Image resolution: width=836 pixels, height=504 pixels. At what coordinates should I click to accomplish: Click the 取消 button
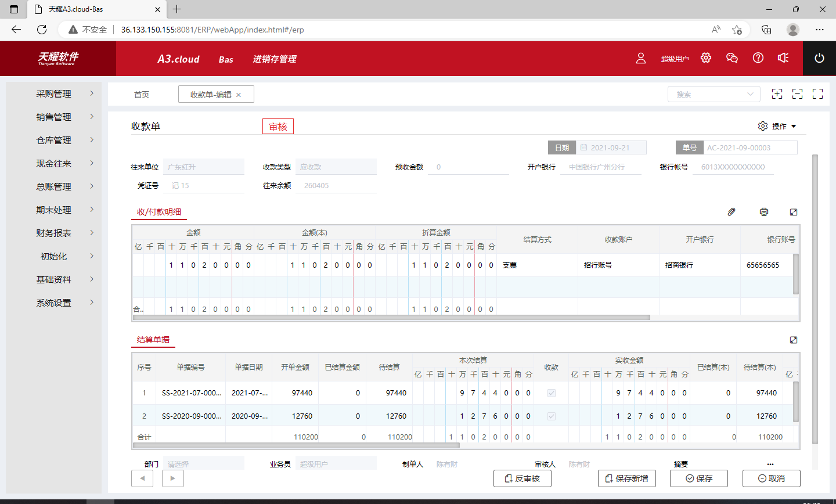tap(772, 478)
